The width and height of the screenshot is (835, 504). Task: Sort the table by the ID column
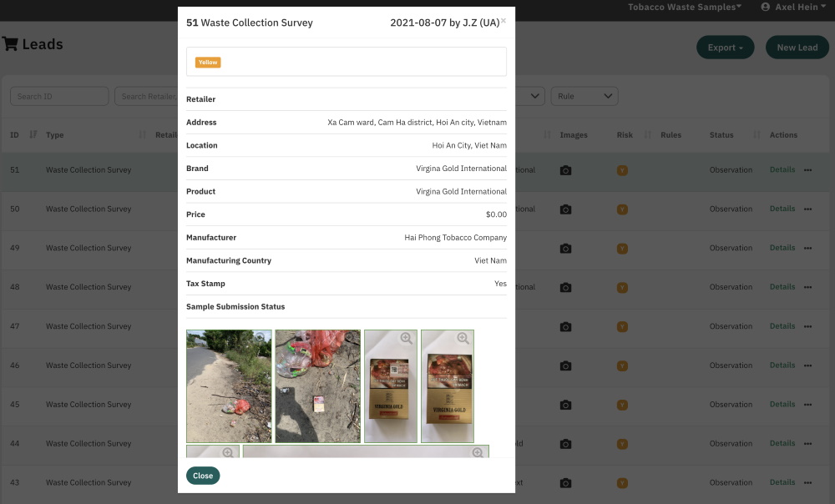tap(33, 135)
